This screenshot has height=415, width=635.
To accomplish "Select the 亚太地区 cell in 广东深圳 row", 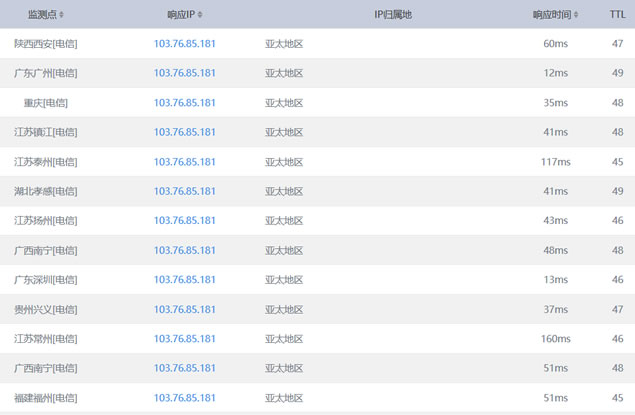I will [x=284, y=280].
